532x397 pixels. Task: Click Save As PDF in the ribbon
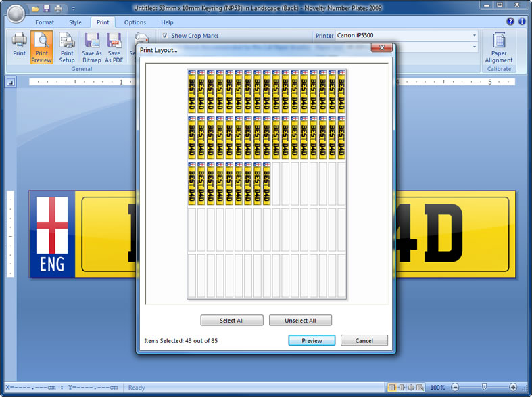pos(114,47)
